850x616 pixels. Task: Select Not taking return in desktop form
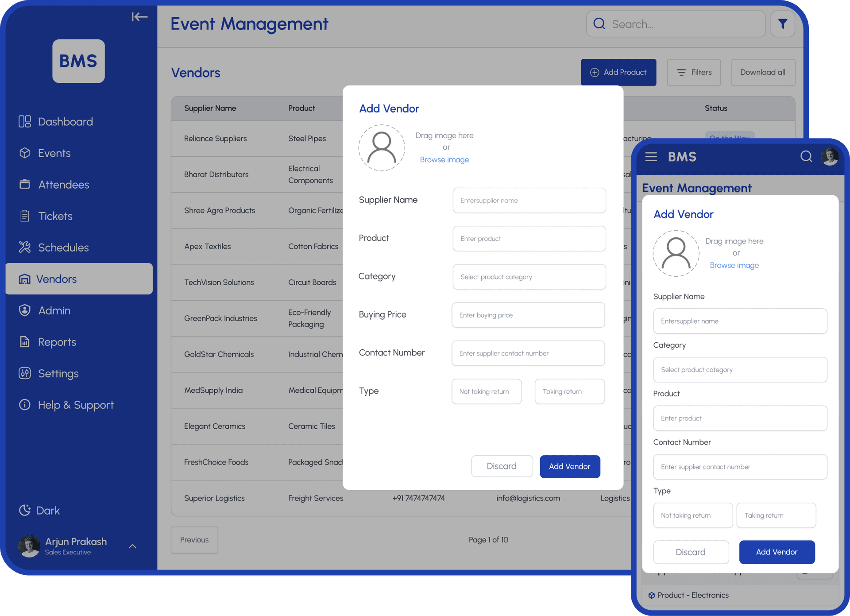pos(486,391)
